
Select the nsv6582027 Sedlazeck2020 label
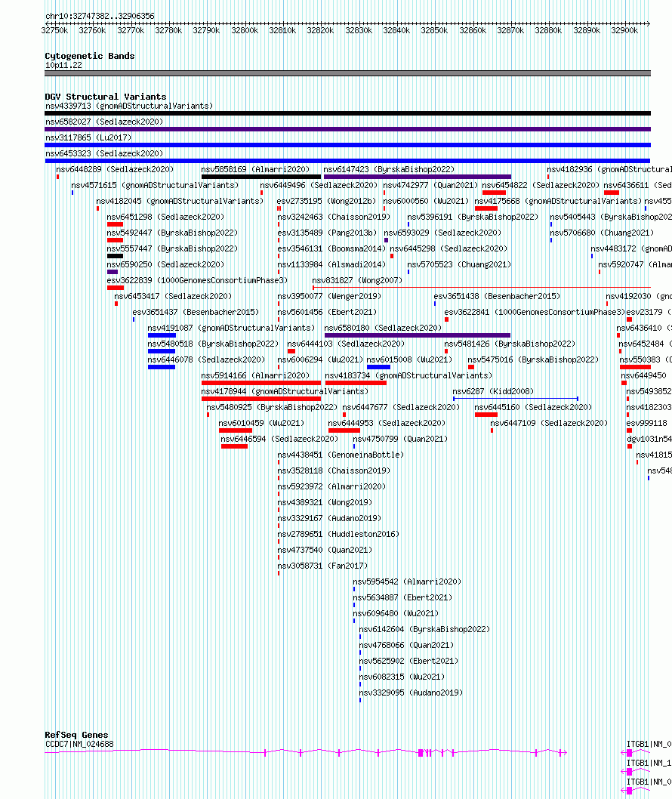[104, 122]
